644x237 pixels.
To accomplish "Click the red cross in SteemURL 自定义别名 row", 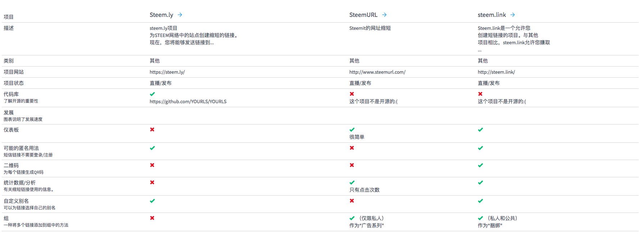I will point(352,201).
